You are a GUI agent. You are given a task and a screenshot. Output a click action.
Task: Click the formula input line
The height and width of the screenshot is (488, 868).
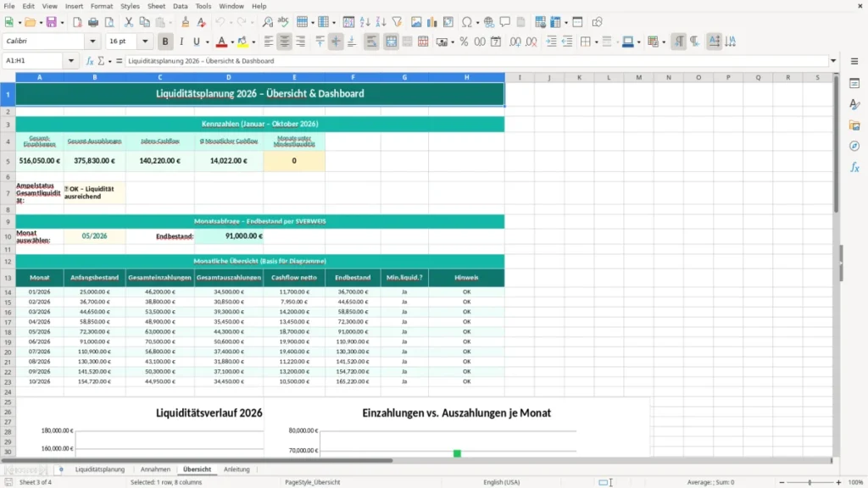(477, 61)
